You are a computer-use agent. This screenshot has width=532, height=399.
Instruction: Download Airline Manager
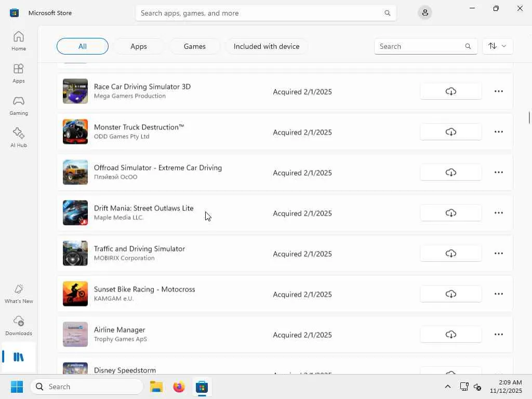pyautogui.click(x=450, y=335)
